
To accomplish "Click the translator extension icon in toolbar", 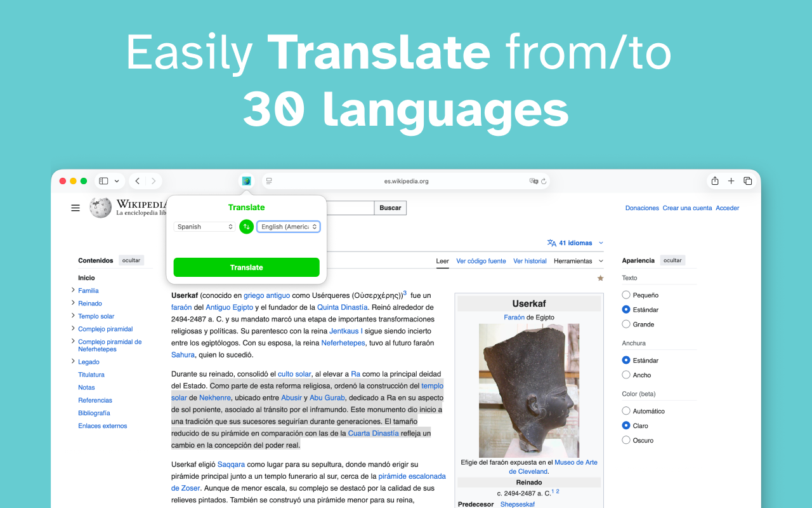I will (x=246, y=181).
